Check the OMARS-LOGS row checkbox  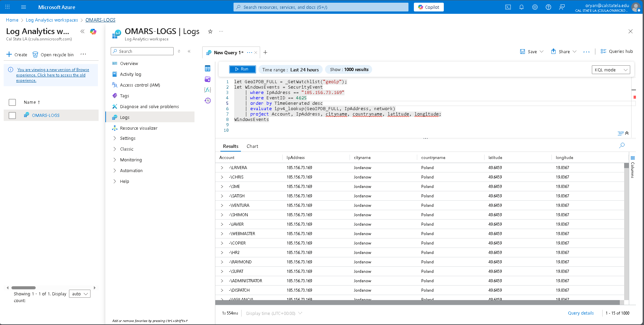pos(12,116)
